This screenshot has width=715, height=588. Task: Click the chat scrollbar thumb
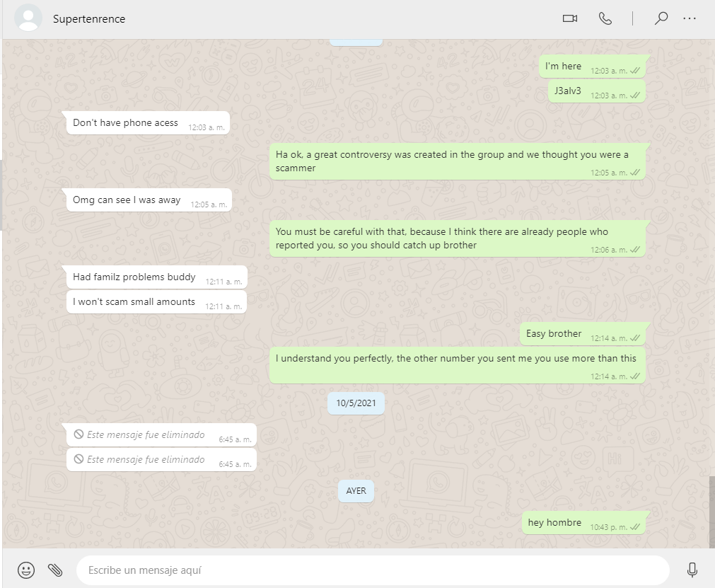[711, 512]
